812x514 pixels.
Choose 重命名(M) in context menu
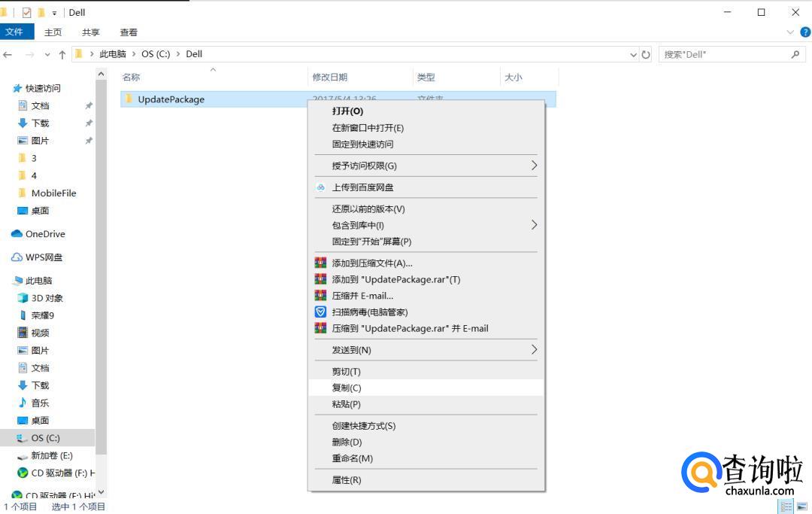pos(426,458)
